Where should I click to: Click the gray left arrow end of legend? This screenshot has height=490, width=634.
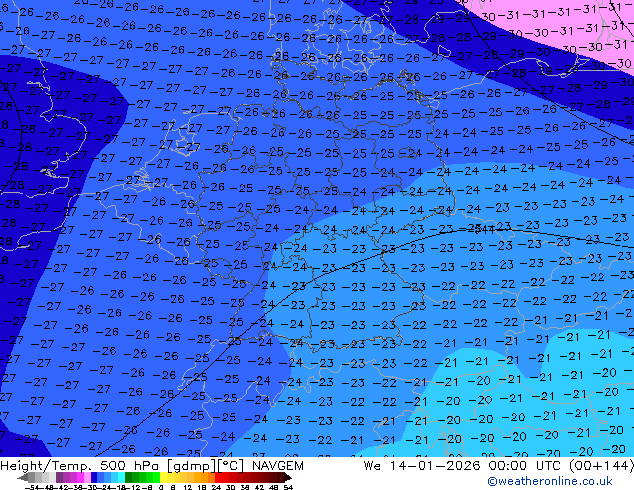(22, 477)
